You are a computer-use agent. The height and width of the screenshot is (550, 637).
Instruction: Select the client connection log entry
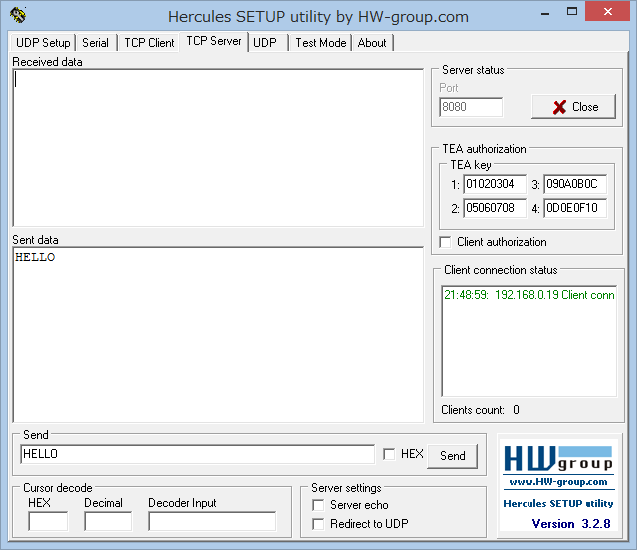pos(528,295)
